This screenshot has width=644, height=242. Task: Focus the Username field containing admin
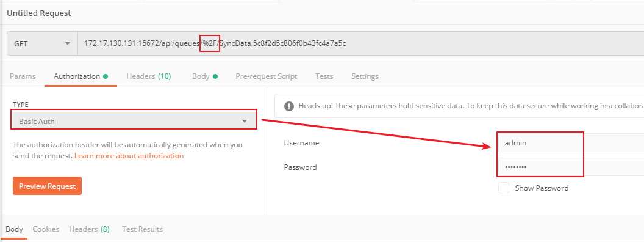(571, 143)
